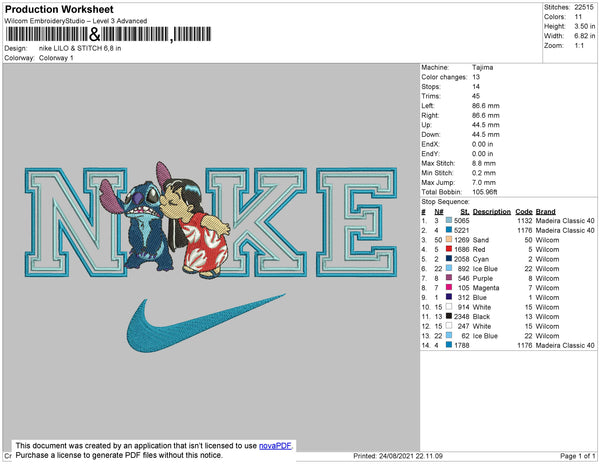Screen dimensions: 600x464
Task: Click the swatch beside 5065 stitches in stop 1
Action: point(449,220)
